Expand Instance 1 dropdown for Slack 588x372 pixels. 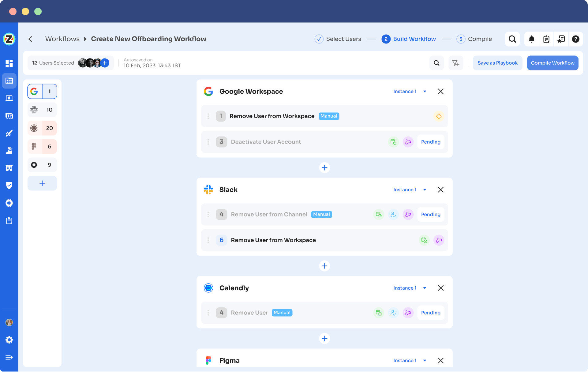(424, 190)
